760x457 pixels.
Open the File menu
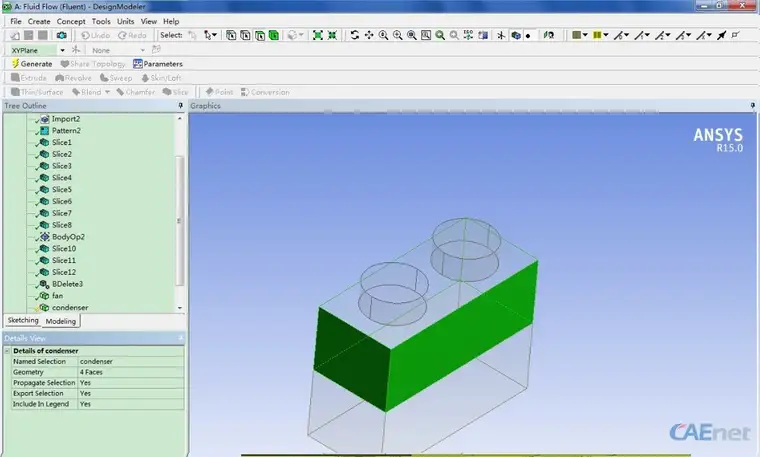(x=16, y=21)
